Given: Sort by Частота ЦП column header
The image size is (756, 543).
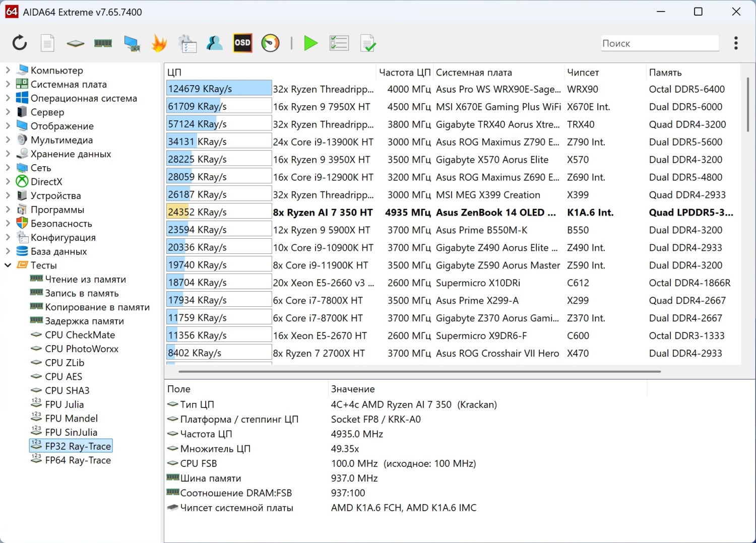Looking at the screenshot, I should click(x=404, y=73).
